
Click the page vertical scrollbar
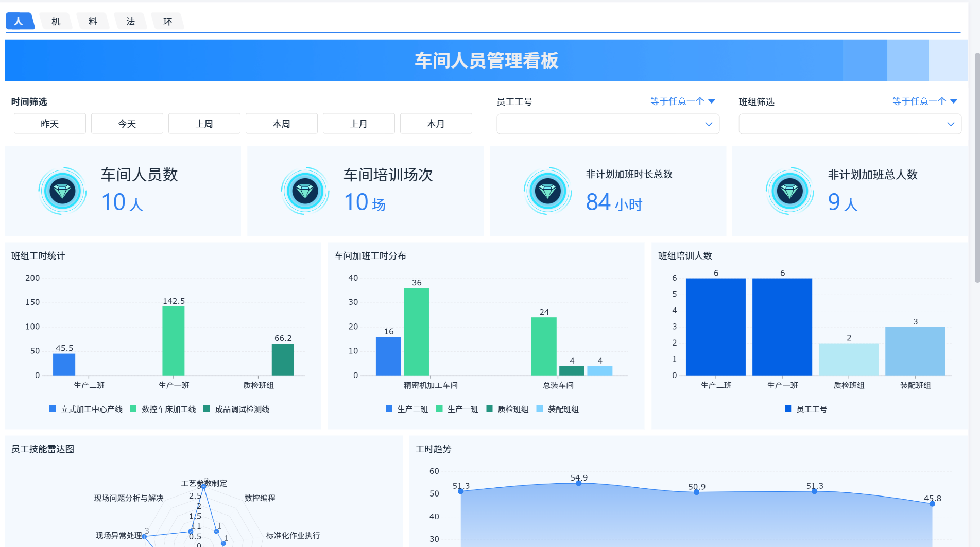coord(977,167)
